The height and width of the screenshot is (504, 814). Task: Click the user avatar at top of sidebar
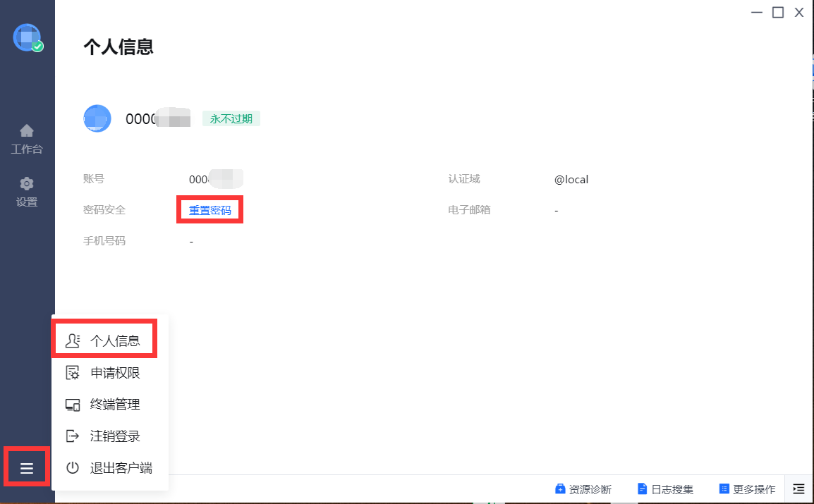(x=27, y=37)
